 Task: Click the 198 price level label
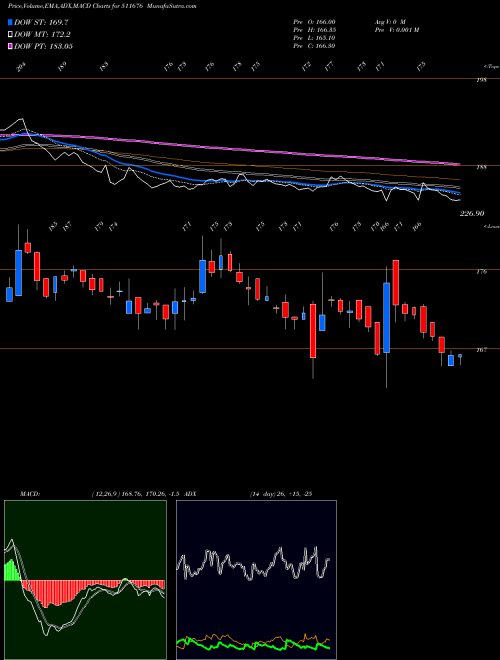coord(482,80)
